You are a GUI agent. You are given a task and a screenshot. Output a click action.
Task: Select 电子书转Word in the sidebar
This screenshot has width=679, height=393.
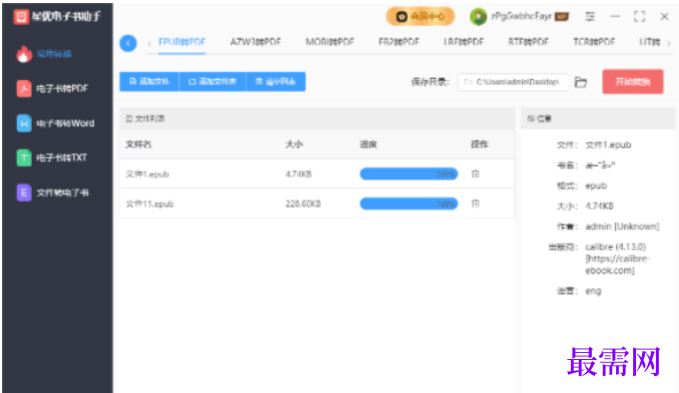[55, 123]
